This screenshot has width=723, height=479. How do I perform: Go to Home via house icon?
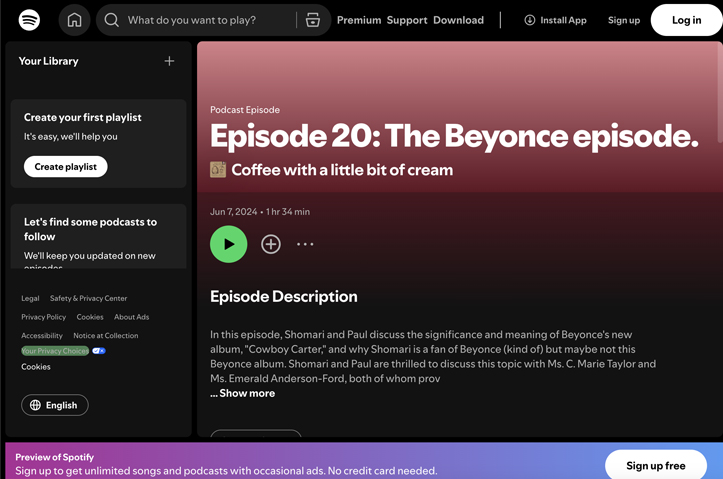tap(74, 20)
